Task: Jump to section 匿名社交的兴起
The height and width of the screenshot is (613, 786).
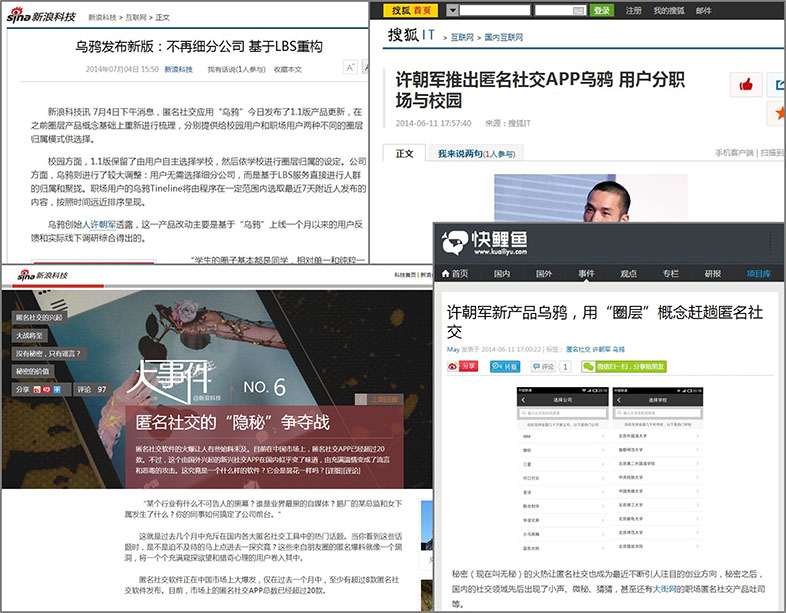Action: (39, 317)
